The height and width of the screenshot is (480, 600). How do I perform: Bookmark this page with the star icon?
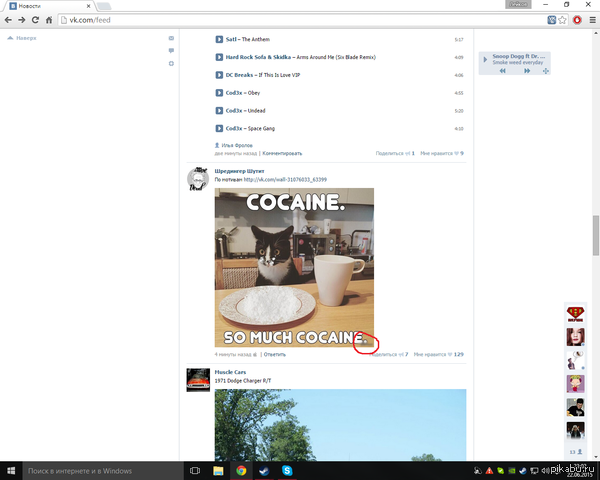pyautogui.click(x=564, y=20)
